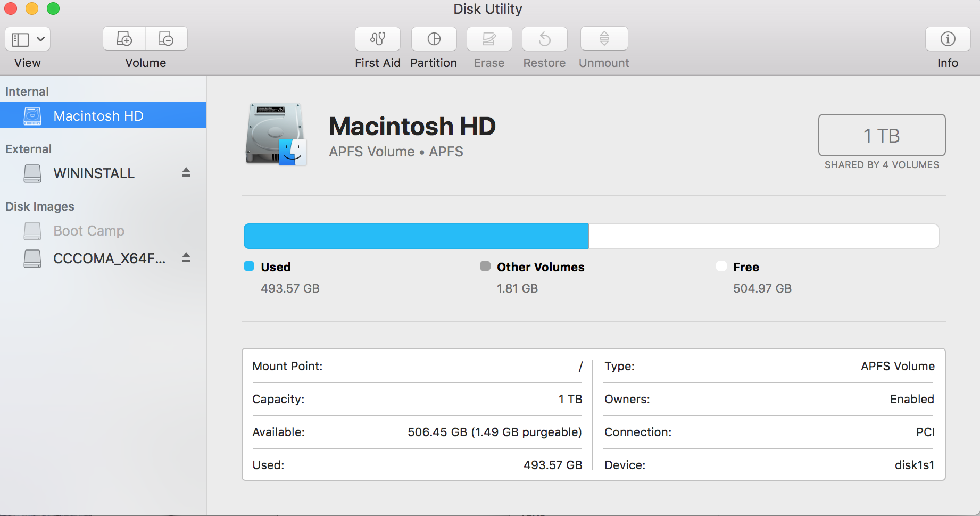Screen dimensions: 980x516
Task: Select the Erase tool icon
Action: [x=488, y=38]
